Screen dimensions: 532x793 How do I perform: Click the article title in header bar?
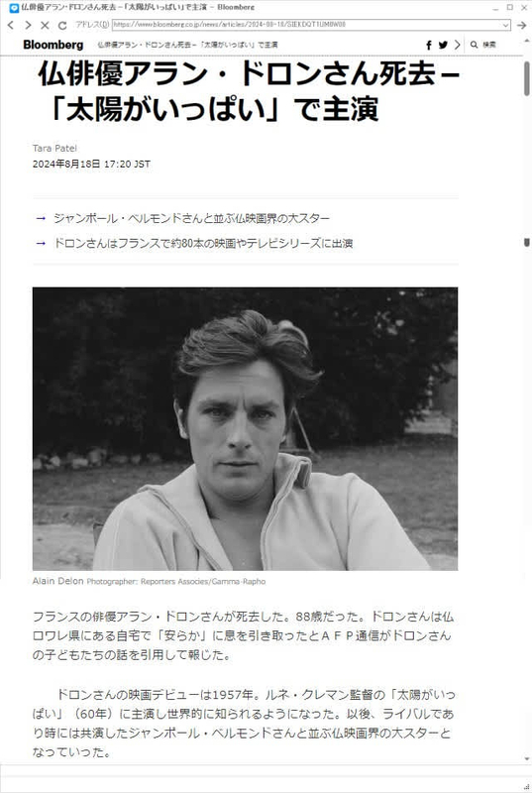click(187, 45)
